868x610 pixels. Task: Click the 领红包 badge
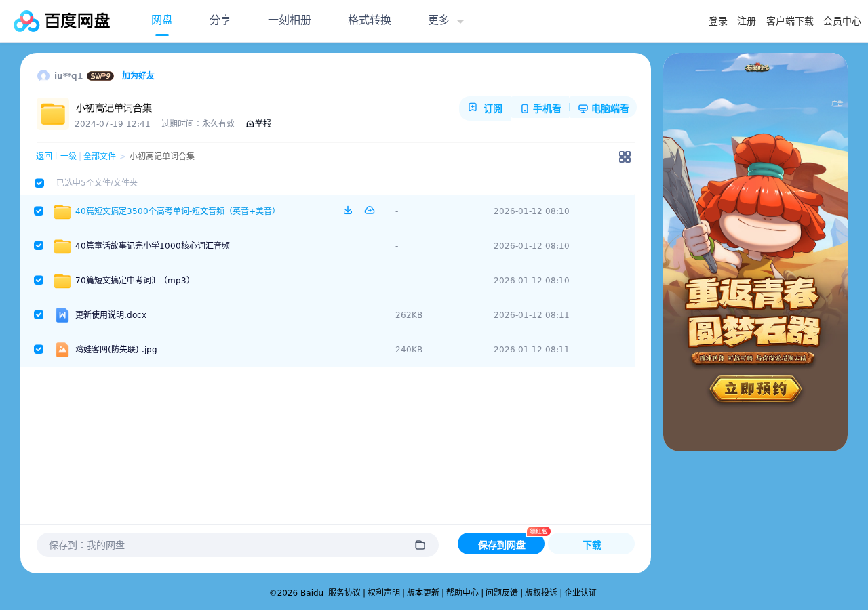click(x=538, y=531)
